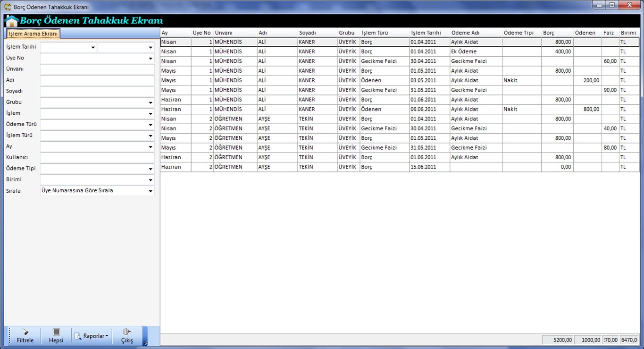Open the Raporlar reports dropdown

tap(92, 336)
